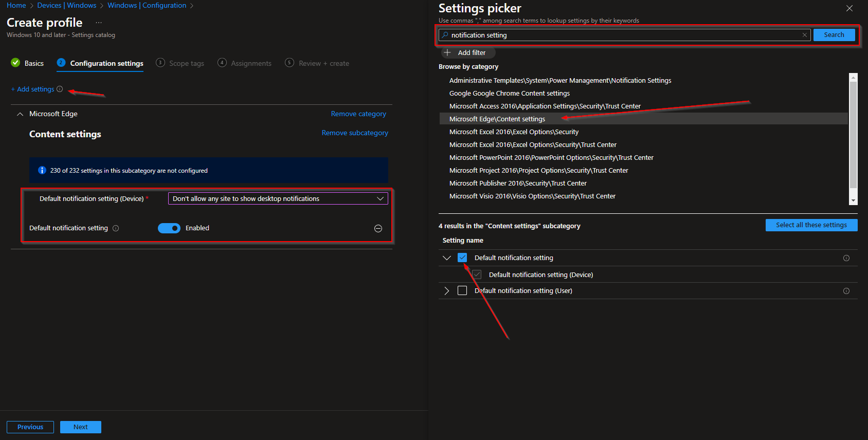Open info for Default notification setting result row
868x440 pixels.
click(846, 258)
